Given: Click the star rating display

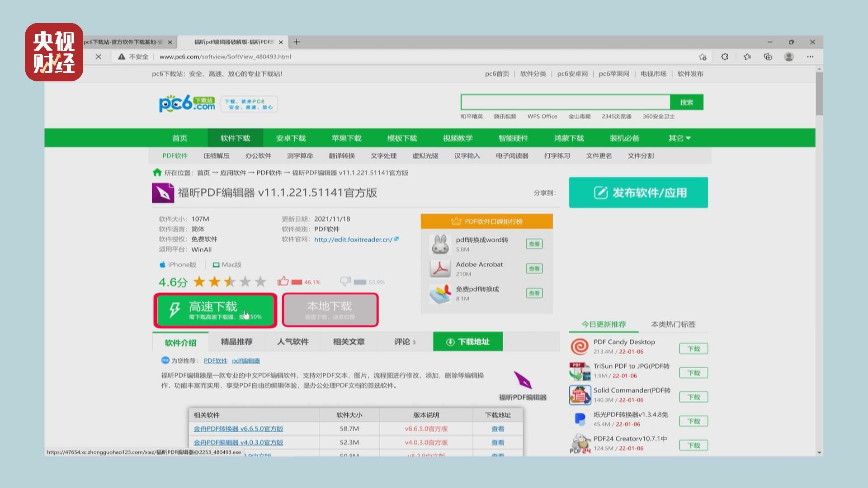Looking at the screenshot, I should pyautogui.click(x=230, y=282).
